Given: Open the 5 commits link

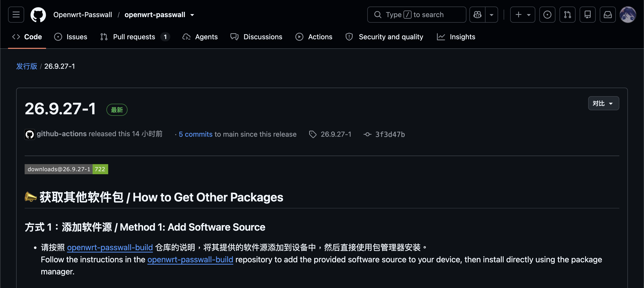Looking at the screenshot, I should (x=196, y=134).
